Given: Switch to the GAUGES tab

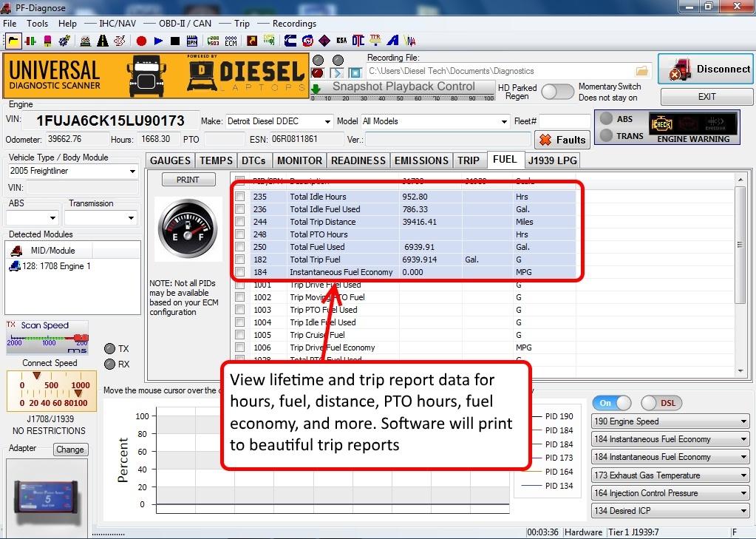Looking at the screenshot, I should 171,160.
